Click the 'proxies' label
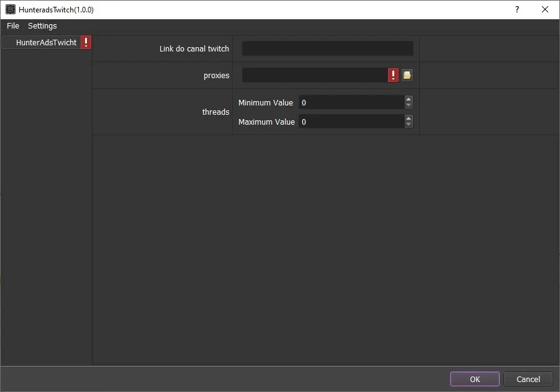 [217, 75]
